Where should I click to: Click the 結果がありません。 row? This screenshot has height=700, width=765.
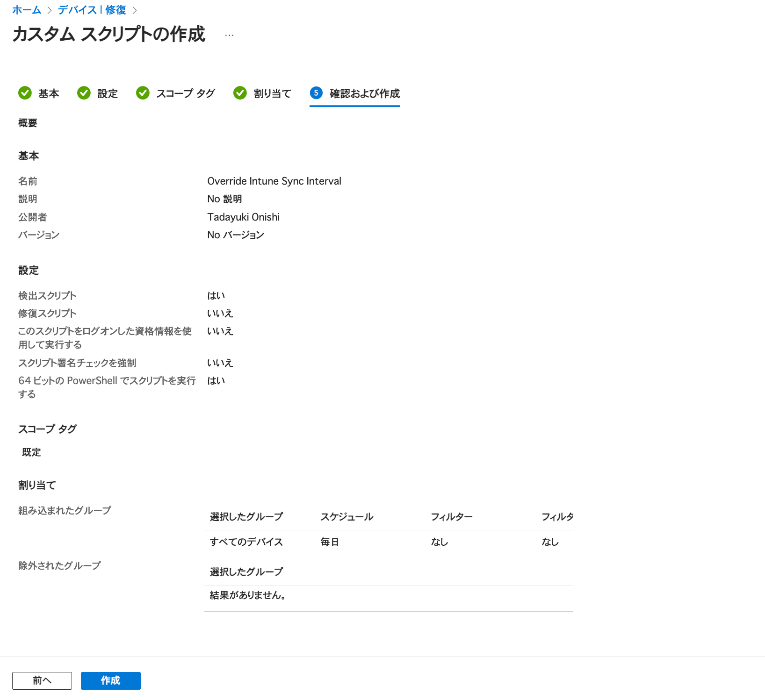coord(388,595)
